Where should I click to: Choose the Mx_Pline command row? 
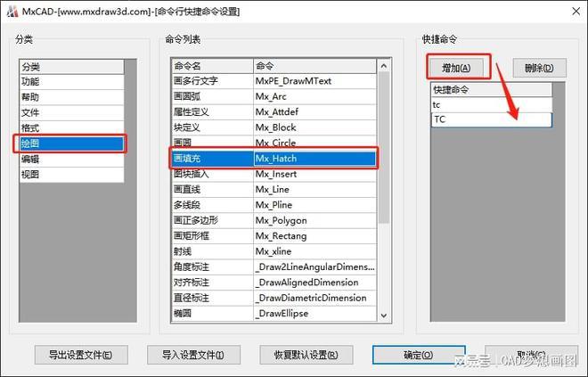[274, 205]
